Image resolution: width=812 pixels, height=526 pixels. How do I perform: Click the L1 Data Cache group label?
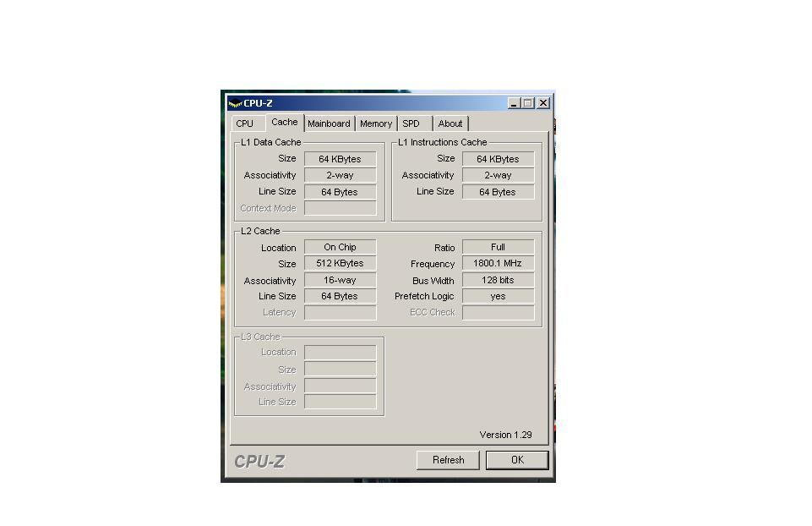click(271, 142)
